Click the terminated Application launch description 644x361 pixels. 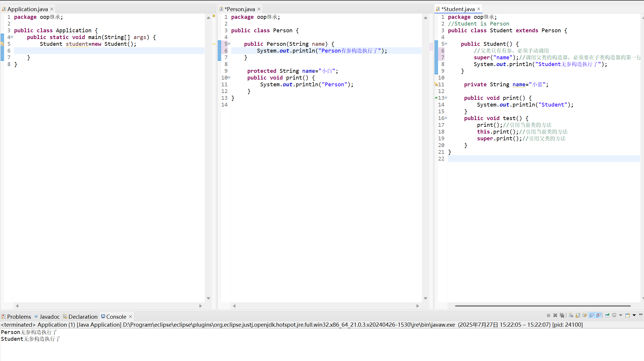pyautogui.click(x=292, y=325)
